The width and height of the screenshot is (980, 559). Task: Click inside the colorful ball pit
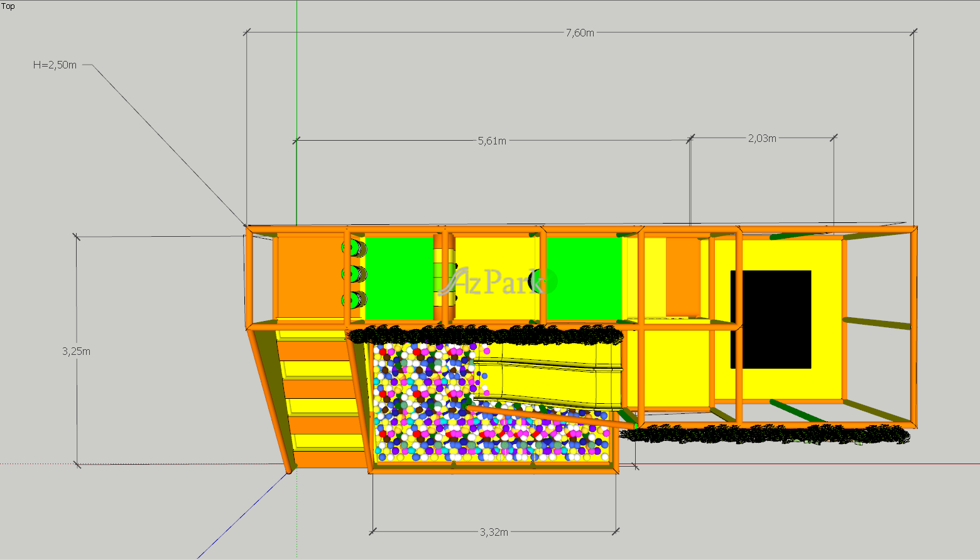[x=421, y=402]
